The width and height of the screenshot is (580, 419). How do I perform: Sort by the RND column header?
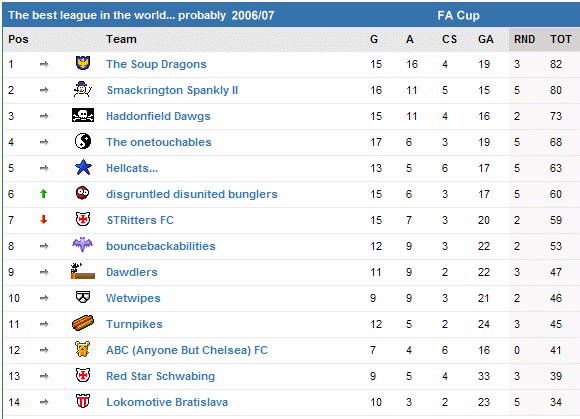coord(525,39)
